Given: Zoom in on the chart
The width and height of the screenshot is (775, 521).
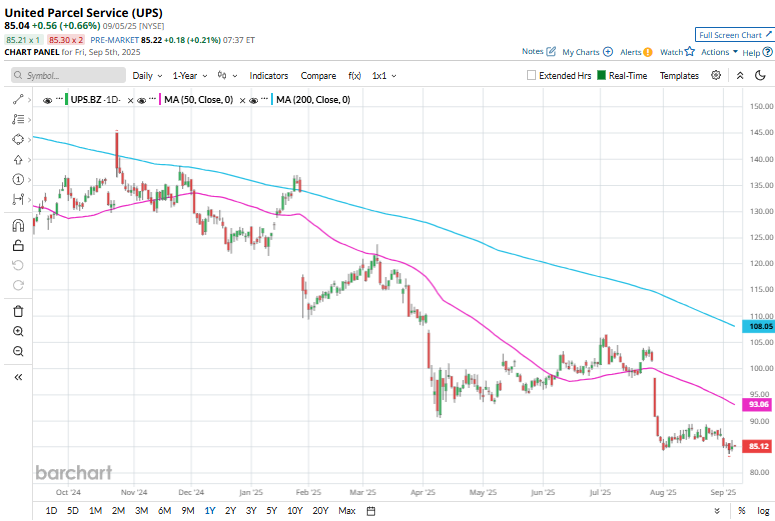Looking at the screenshot, I should click(18, 331).
